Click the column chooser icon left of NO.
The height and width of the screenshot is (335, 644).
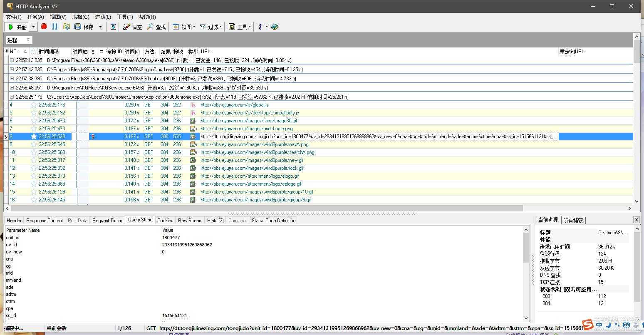6,52
